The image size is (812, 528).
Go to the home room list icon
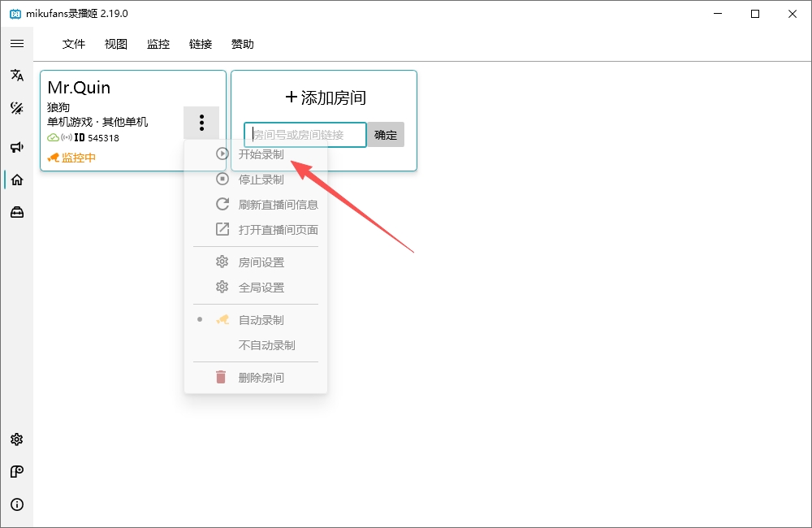pos(17,180)
